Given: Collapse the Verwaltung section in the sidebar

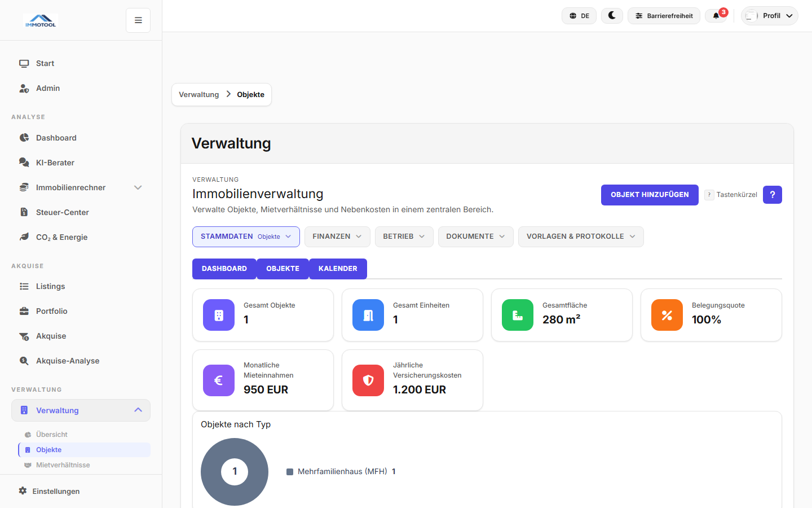Looking at the screenshot, I should tap(81, 410).
